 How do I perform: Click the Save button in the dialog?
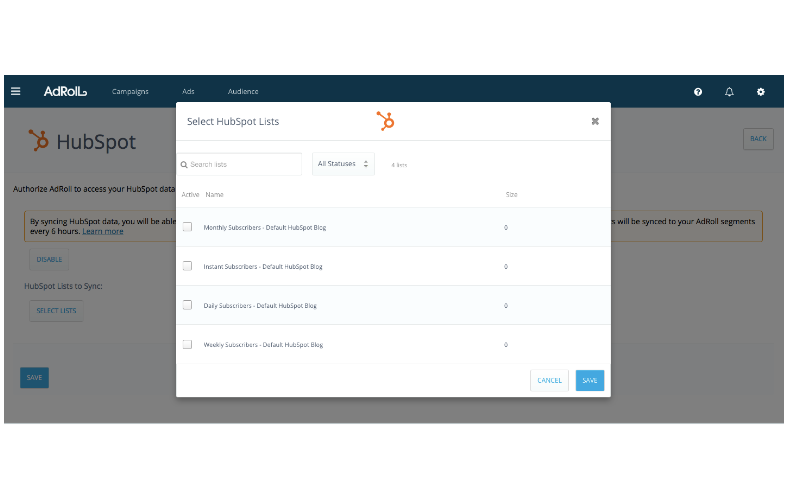(x=590, y=380)
